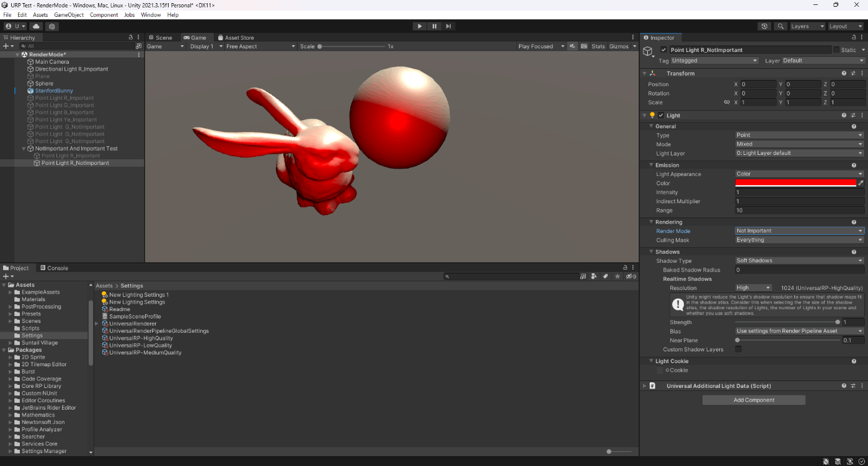Click the Play button in toolbar
The height and width of the screenshot is (466, 868).
(420, 26)
